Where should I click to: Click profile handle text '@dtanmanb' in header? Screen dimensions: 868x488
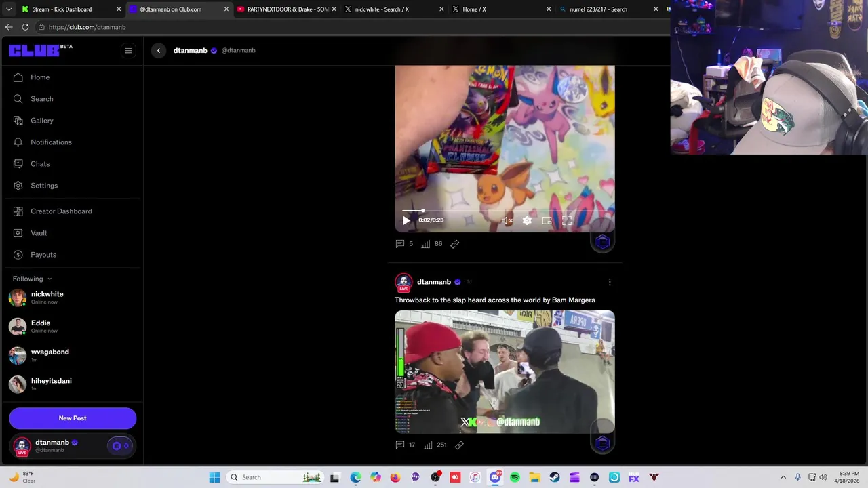[x=238, y=50]
